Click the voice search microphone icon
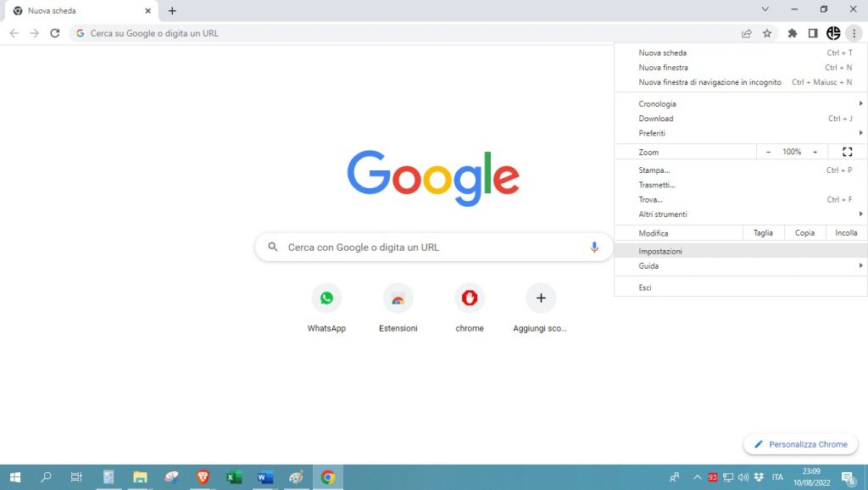Screen dimensions: 868x490 594,247
